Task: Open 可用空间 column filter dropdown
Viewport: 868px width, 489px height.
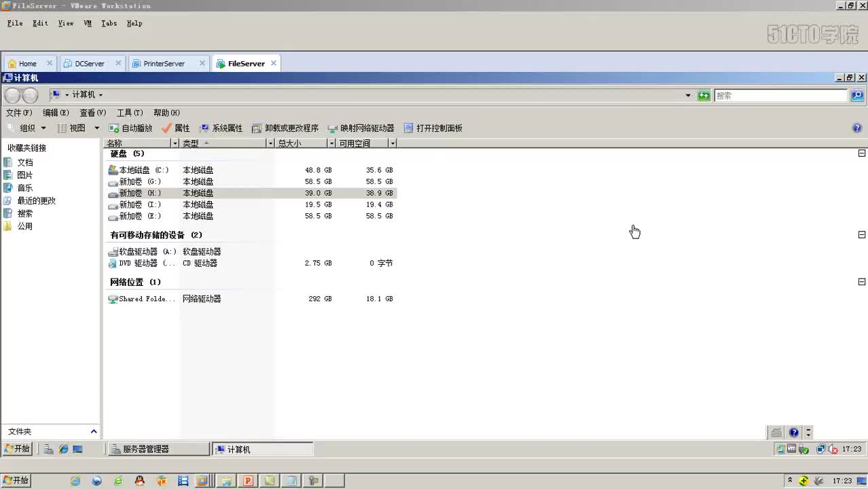Action: (393, 143)
